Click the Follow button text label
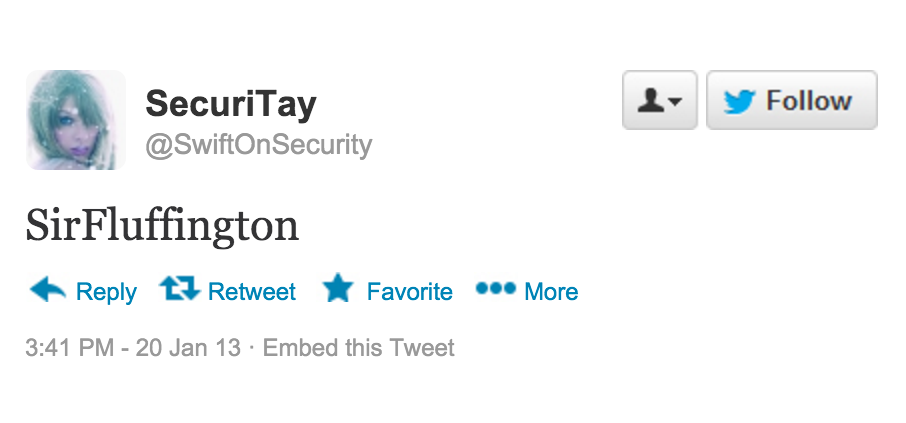Viewport: 906px width, 423px height. (808, 101)
